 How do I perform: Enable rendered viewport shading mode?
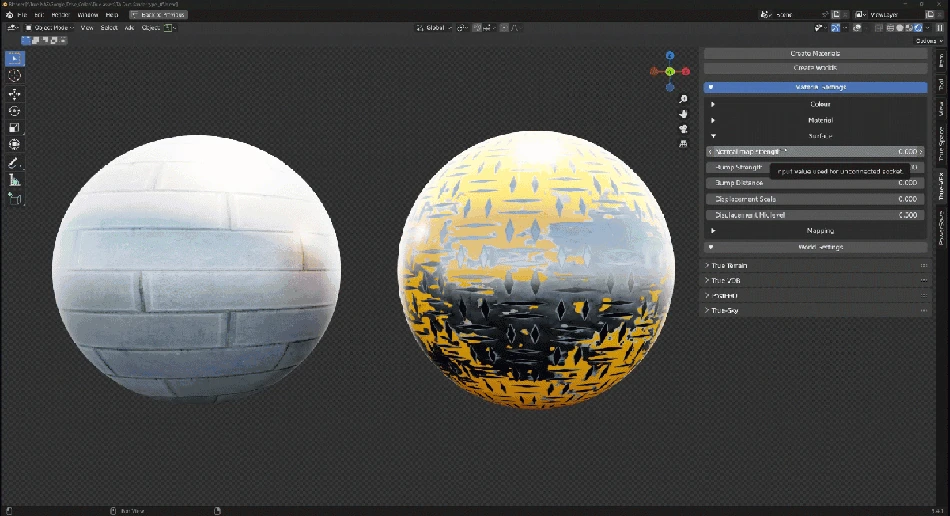[918, 28]
